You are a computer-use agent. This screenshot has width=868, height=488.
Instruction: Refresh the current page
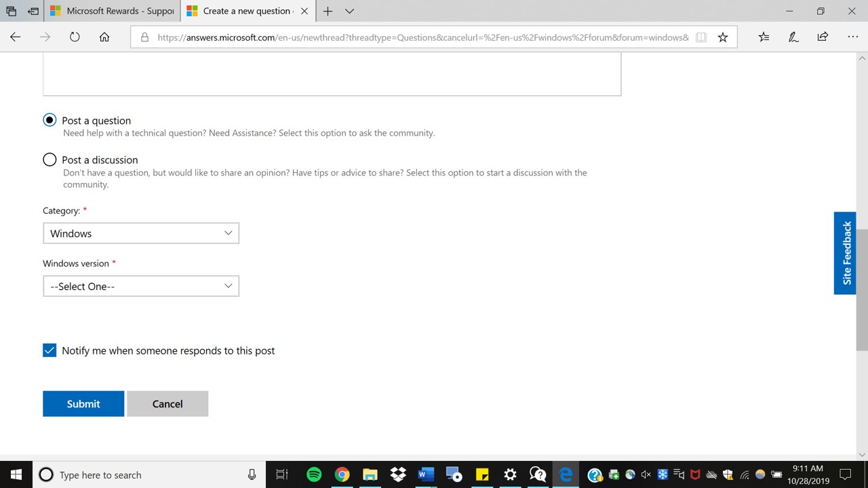[75, 37]
